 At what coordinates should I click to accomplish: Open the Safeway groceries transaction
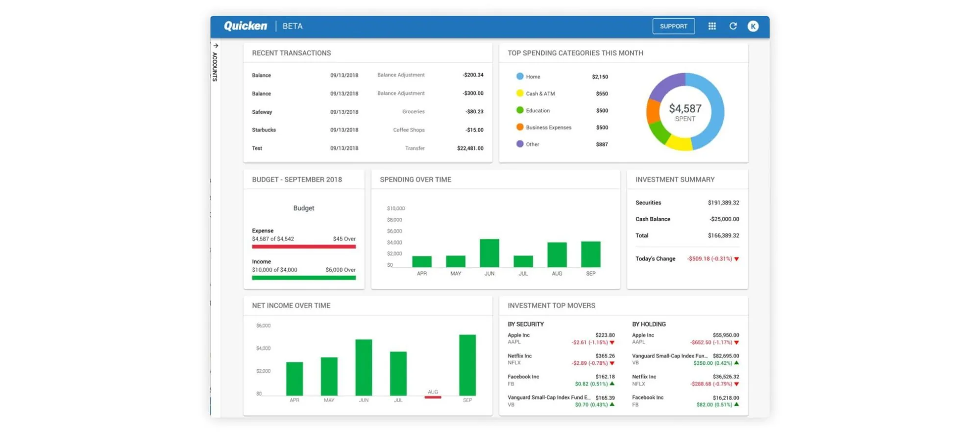pos(367,112)
